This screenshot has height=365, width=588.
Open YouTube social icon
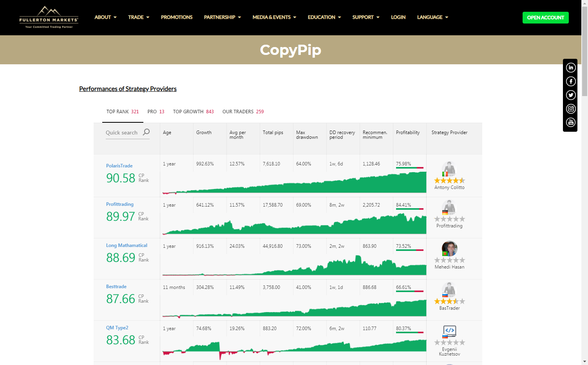tap(571, 122)
